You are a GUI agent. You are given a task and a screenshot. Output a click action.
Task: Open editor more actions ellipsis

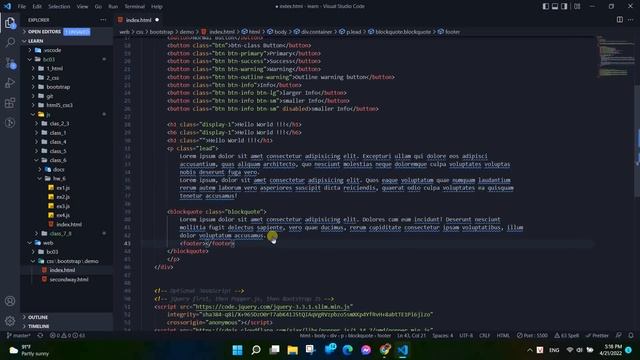point(631,20)
